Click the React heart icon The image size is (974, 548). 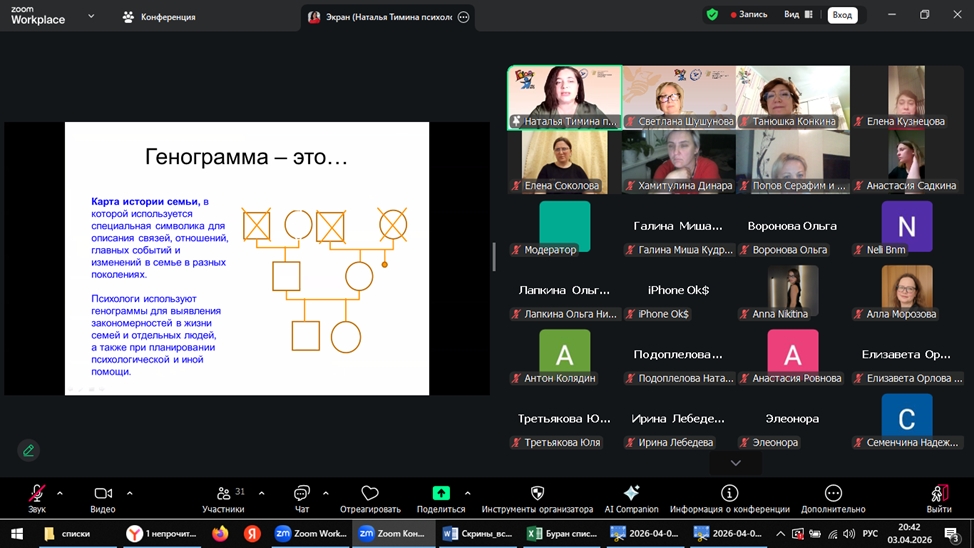point(370,493)
